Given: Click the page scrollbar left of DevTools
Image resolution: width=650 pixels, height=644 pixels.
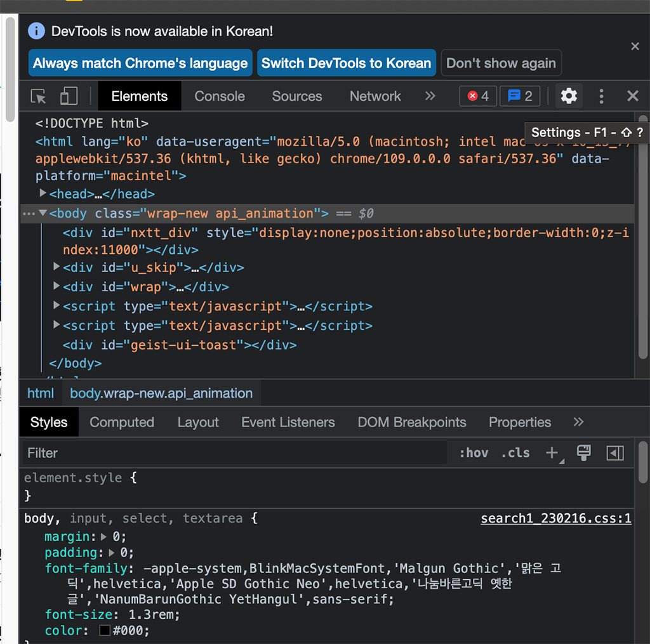Looking at the screenshot, I should click(10, 69).
